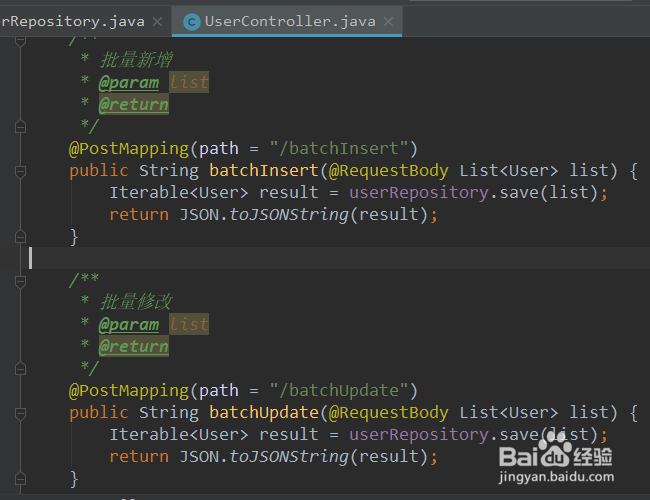The image size is (650, 500).
Task: Place cursor on the empty highlighted line
Action: 325,258
